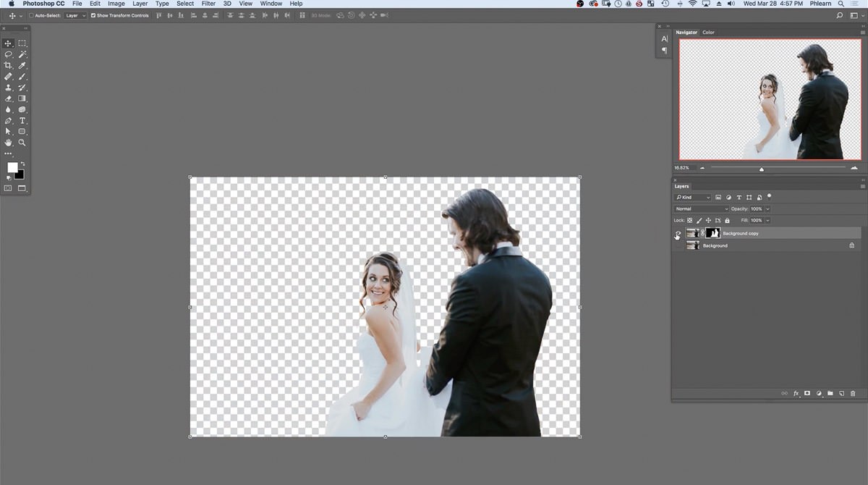This screenshot has width=868, height=485.
Task: Select the History Brush tool
Action: 22,88
